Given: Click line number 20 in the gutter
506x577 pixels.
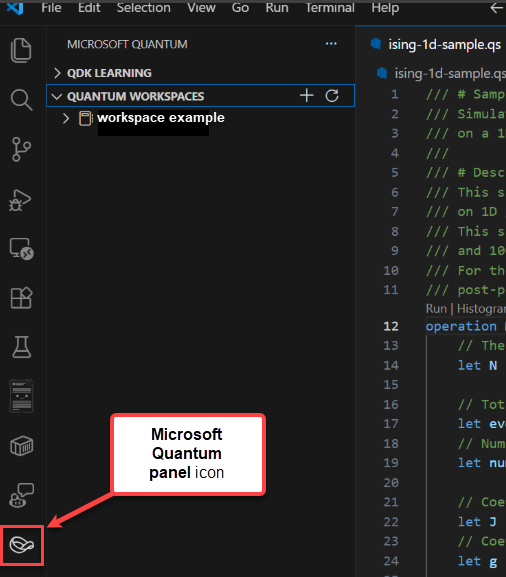Looking at the screenshot, I should [x=391, y=482].
